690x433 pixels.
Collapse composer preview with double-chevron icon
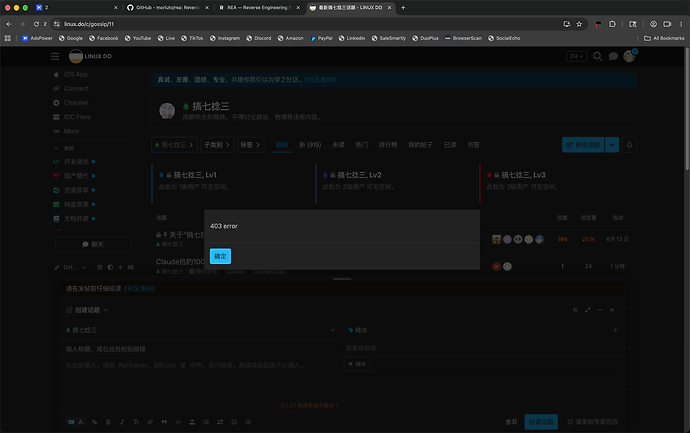tap(575, 310)
